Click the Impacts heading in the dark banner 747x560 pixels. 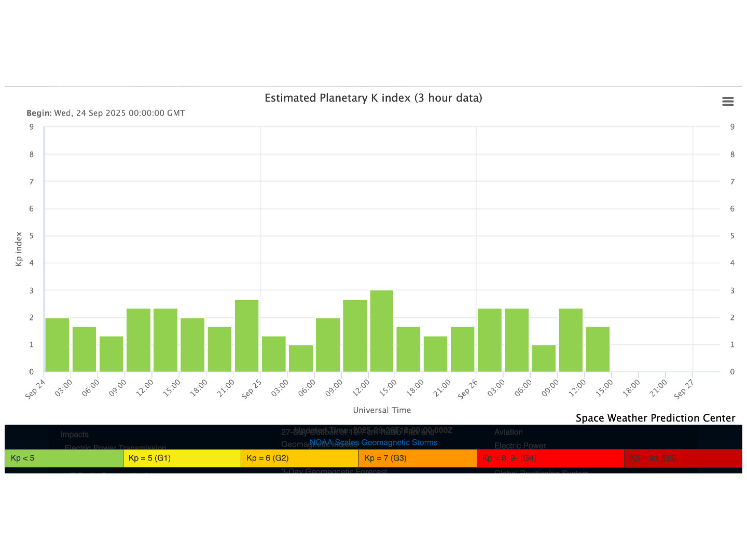click(74, 435)
